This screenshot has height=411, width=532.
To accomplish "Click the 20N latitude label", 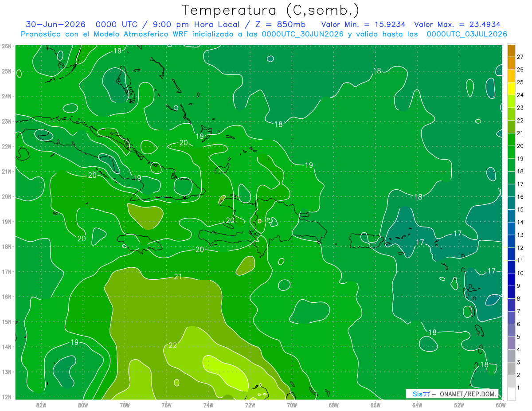I will pyautogui.click(x=7, y=196).
